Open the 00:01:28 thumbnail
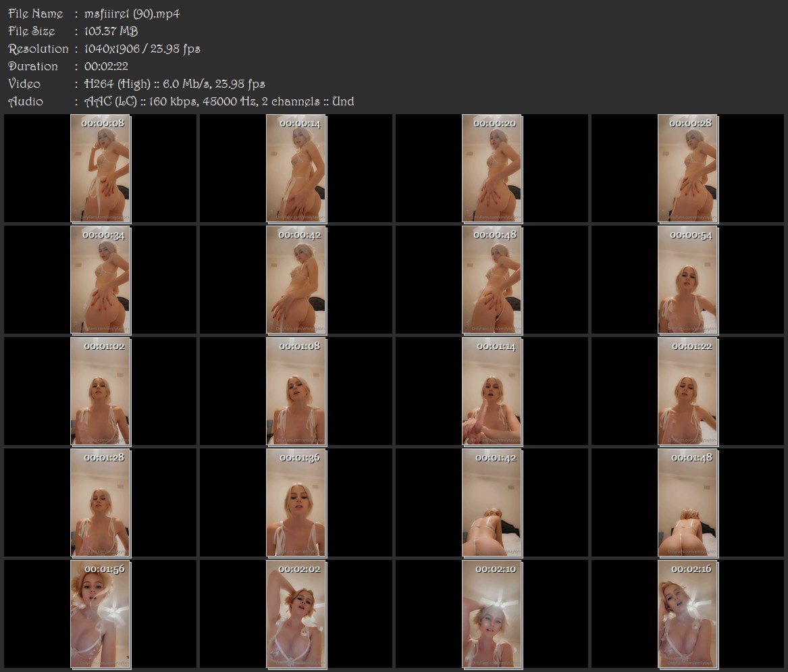The width and height of the screenshot is (788, 672). click(x=101, y=503)
